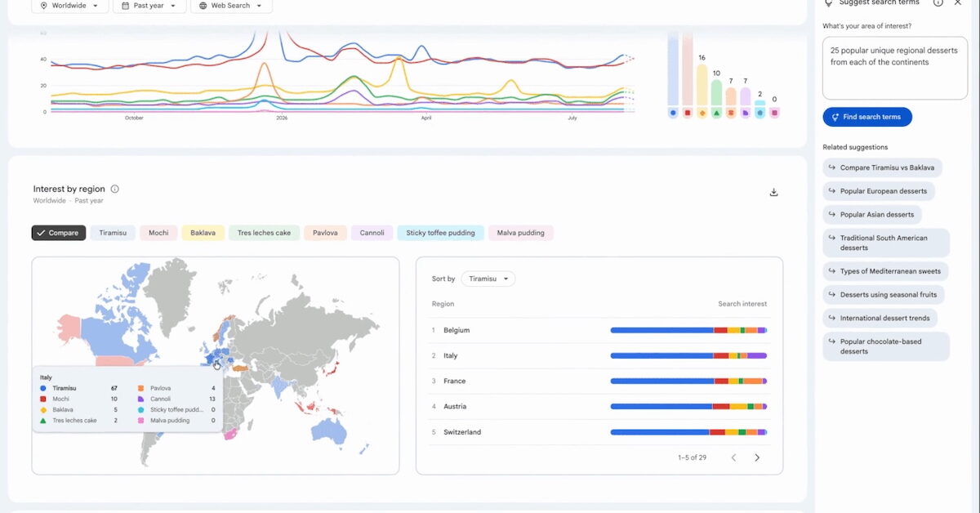Click Switzerland's search interest color bar
Screen dimensions: 980x513
[x=688, y=431]
